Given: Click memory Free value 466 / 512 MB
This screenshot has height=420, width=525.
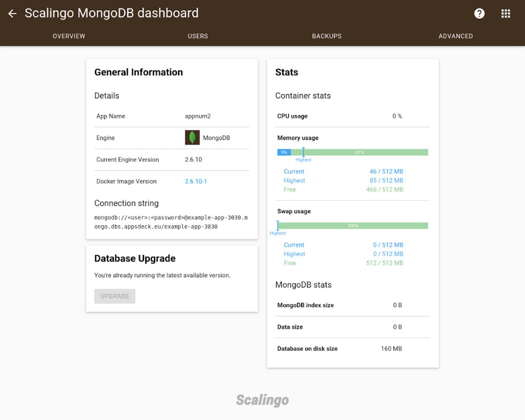Looking at the screenshot, I should [x=385, y=189].
